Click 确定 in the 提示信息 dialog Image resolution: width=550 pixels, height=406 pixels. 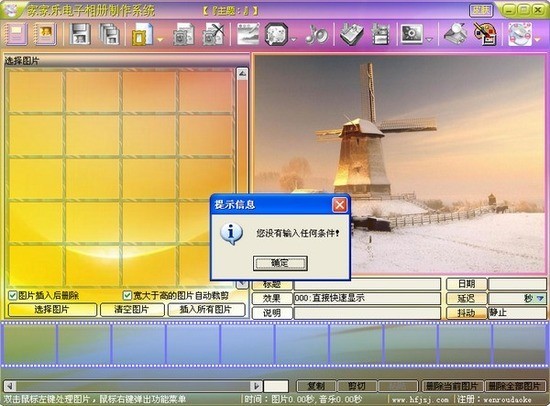tap(280, 263)
